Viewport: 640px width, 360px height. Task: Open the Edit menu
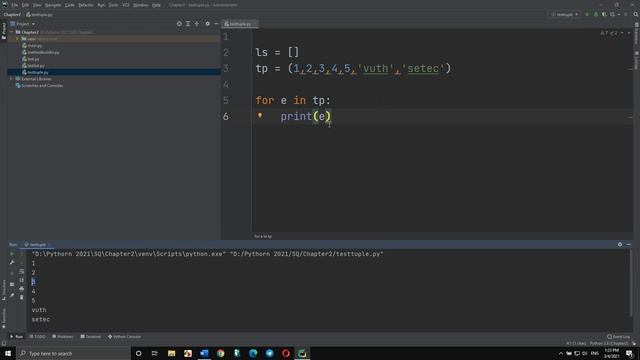pyautogui.click(x=25, y=5)
